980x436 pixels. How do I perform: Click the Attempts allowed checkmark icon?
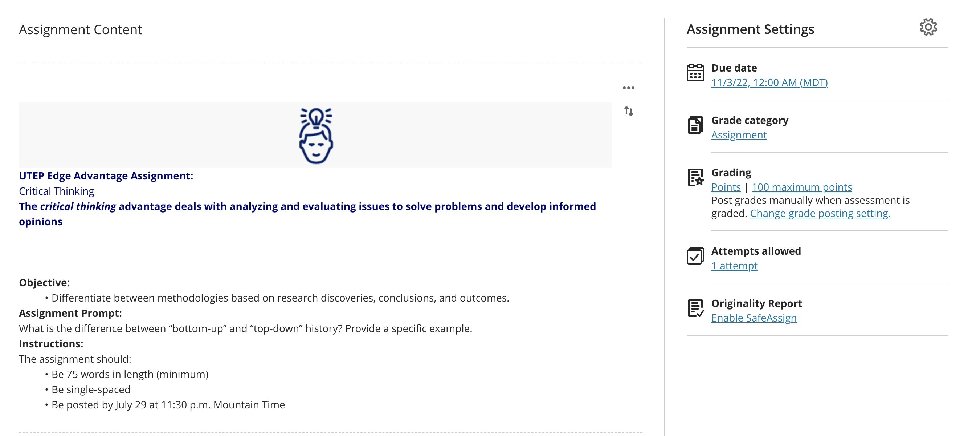pyautogui.click(x=695, y=256)
